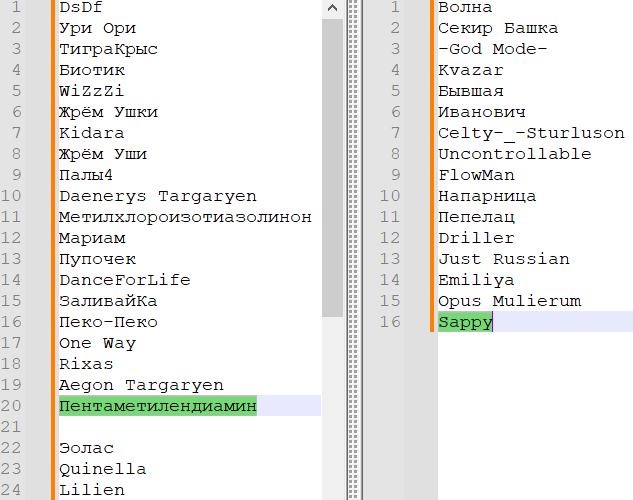Place cursor on the 'Uncontrollable' line
This screenshot has height=500, width=633.
514,154
